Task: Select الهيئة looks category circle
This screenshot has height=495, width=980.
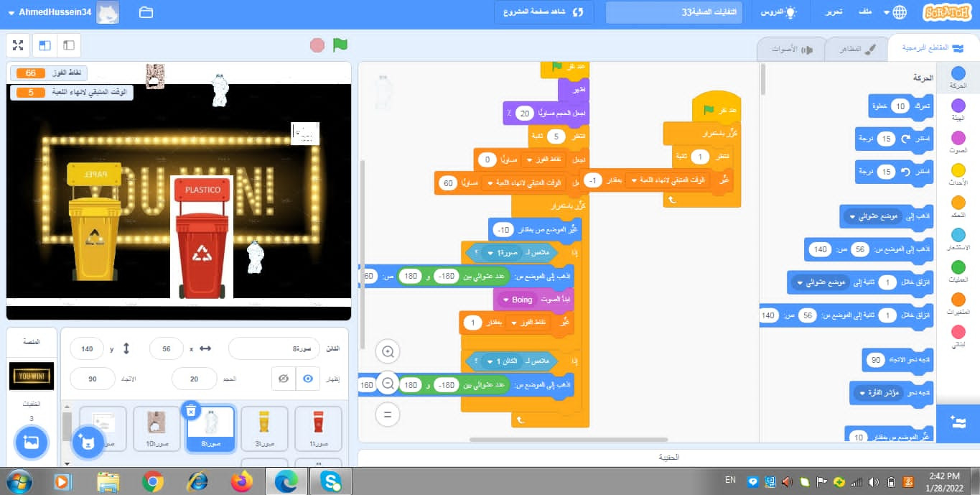Action: click(958, 106)
